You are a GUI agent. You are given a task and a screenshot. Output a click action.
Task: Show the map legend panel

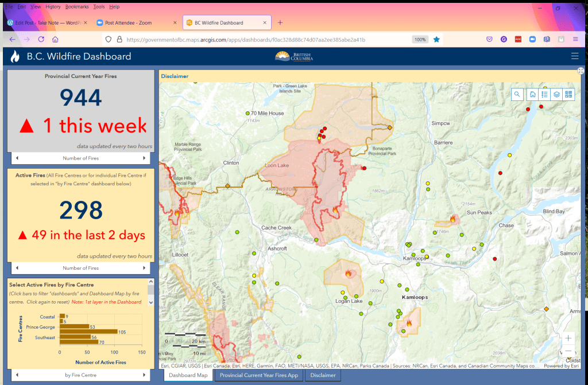(x=544, y=95)
